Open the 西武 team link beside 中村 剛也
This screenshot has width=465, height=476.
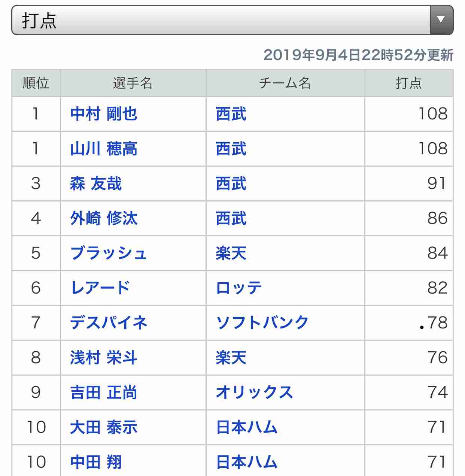[x=231, y=114]
